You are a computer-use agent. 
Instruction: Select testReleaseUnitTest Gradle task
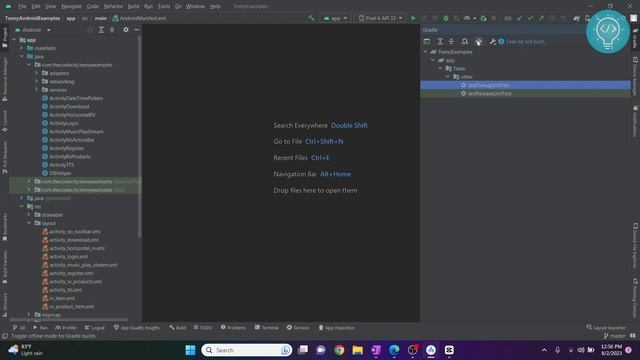[489, 93]
